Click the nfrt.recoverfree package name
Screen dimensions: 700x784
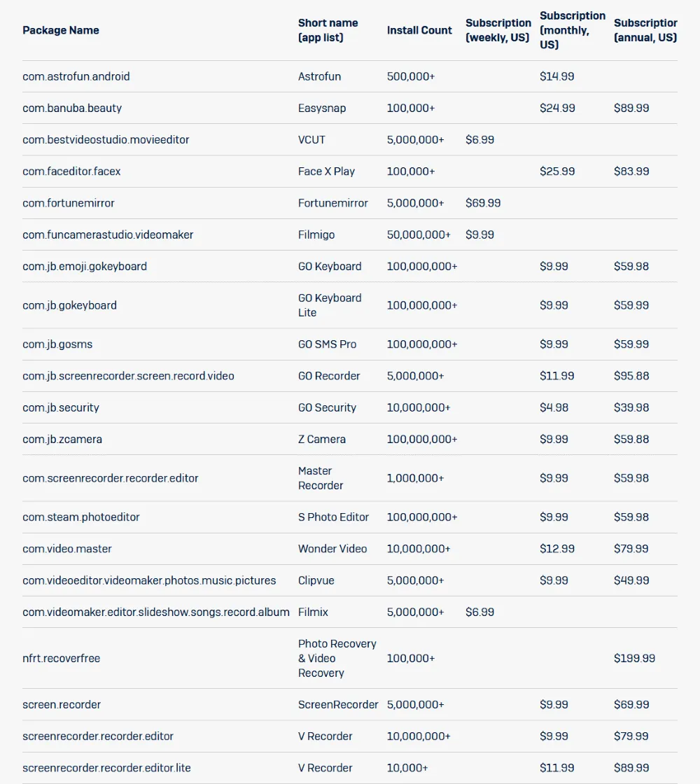click(62, 658)
